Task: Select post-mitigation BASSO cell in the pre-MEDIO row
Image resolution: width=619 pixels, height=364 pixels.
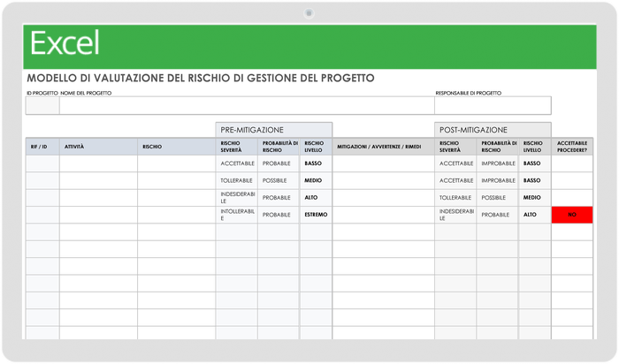Action: [535, 180]
